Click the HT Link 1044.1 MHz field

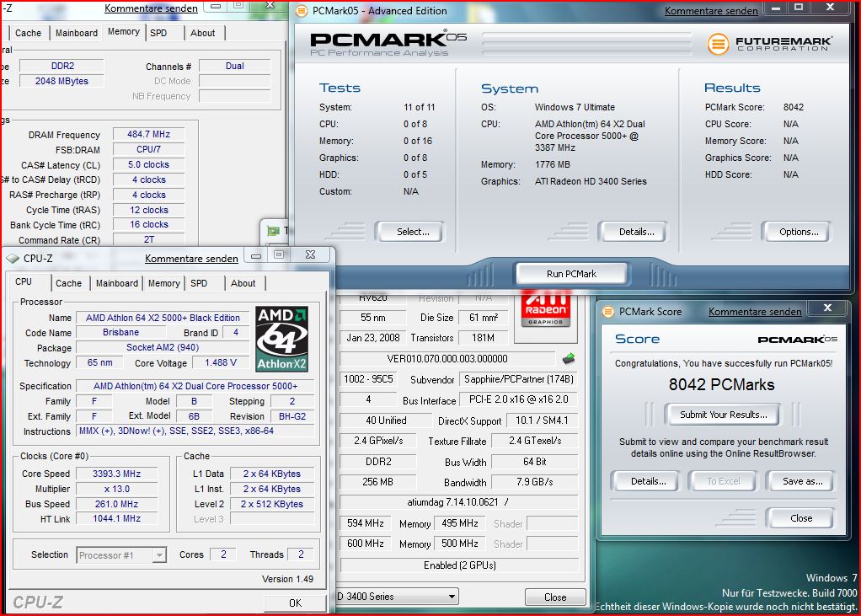pyautogui.click(x=117, y=518)
